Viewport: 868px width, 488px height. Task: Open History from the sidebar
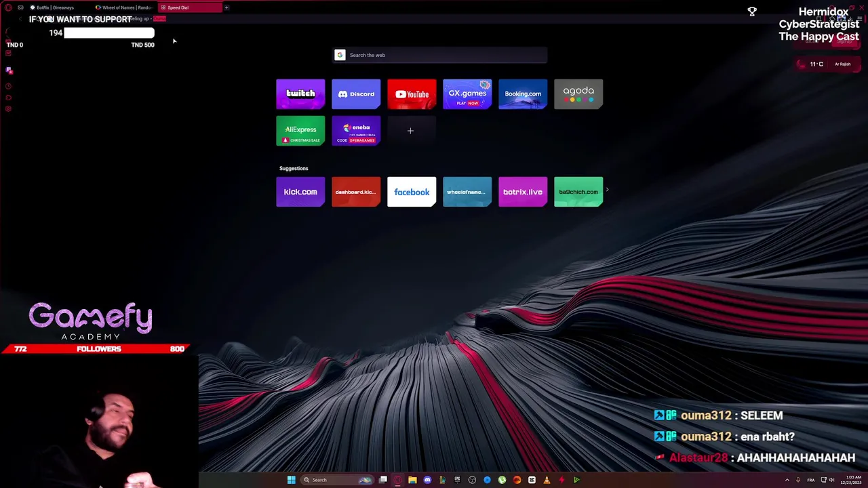8,86
